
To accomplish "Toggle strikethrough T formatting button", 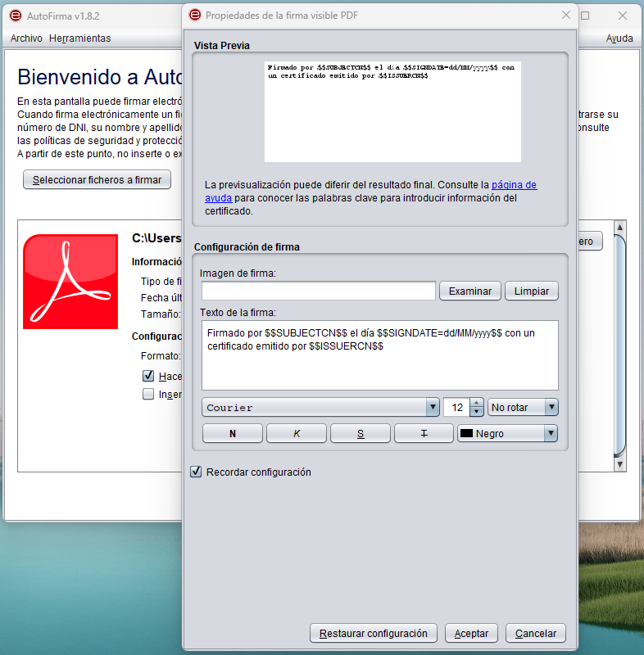I will click(424, 434).
